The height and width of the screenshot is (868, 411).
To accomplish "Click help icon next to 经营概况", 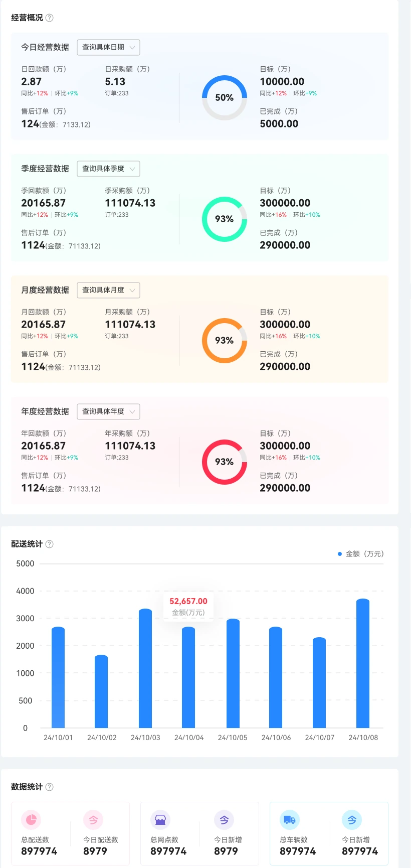I will [x=49, y=18].
